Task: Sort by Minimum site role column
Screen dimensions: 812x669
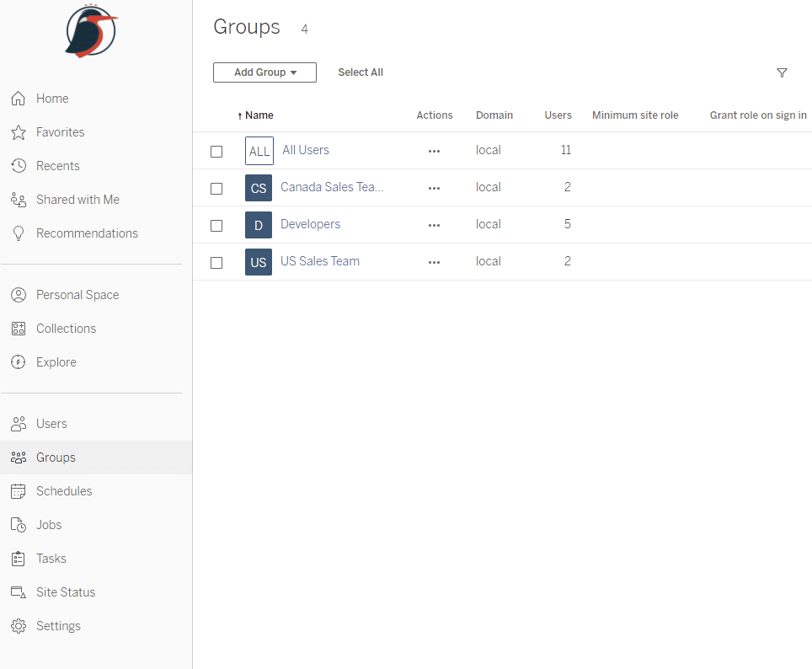Action: pyautogui.click(x=635, y=115)
